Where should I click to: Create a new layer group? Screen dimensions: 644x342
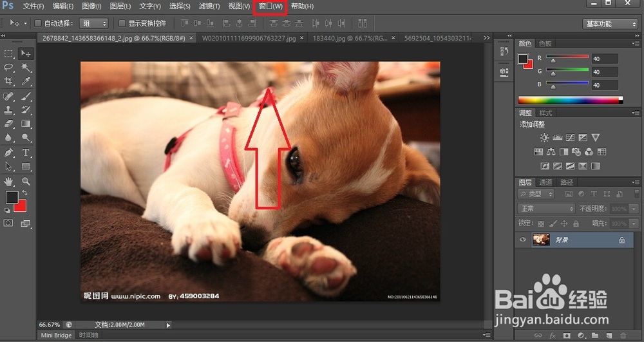595,336
